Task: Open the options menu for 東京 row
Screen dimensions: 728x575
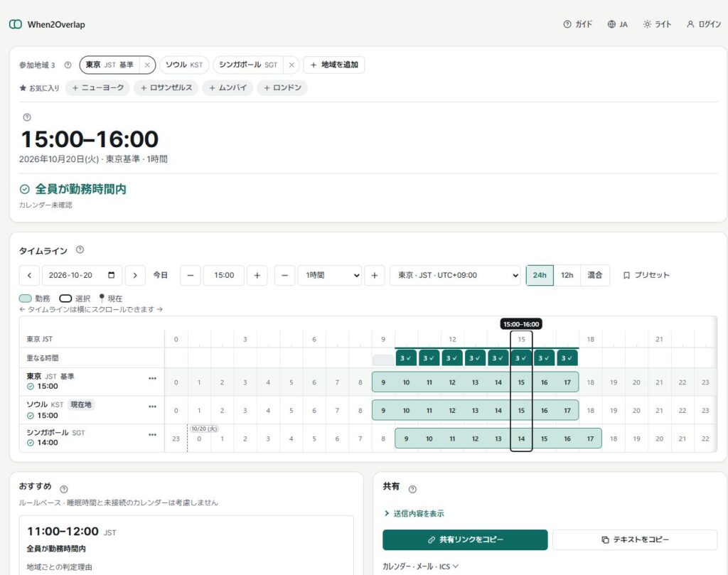Action: 152,378
